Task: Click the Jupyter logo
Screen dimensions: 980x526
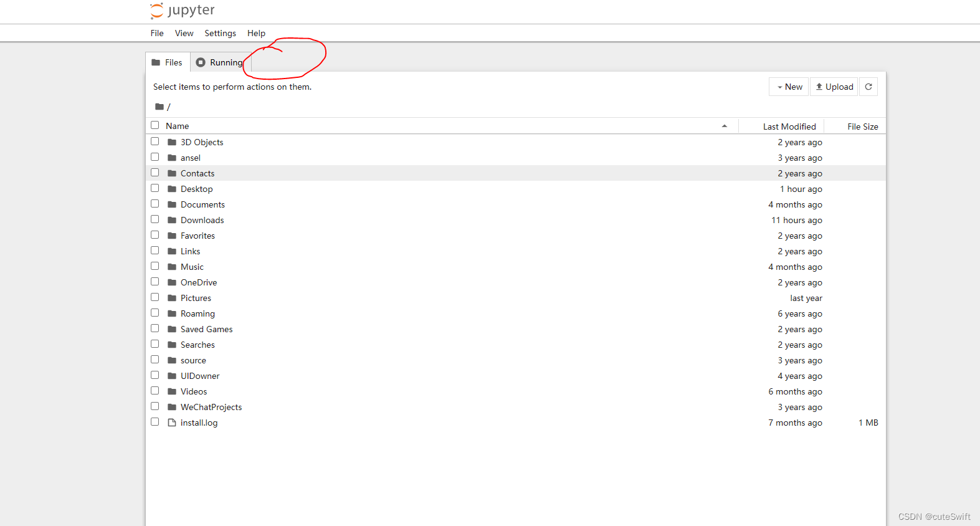Action: (x=182, y=11)
